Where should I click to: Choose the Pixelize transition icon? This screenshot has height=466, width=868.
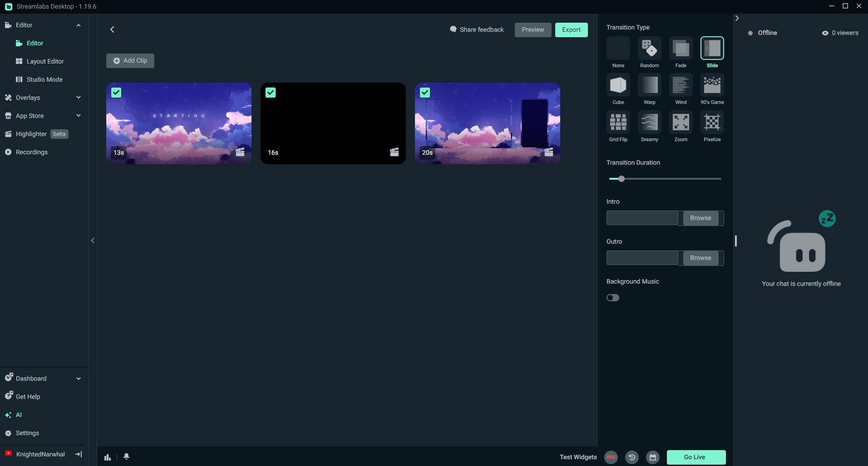pos(712,123)
